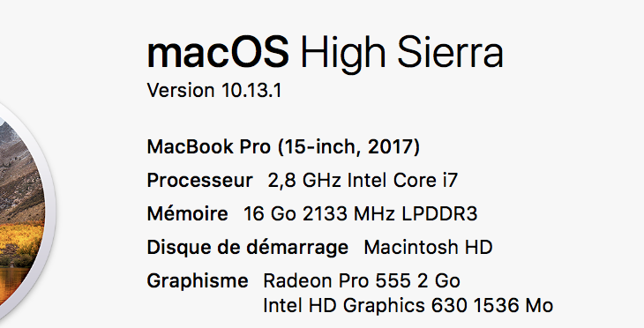
Task: Click the Processeur label
Action: click(x=199, y=181)
